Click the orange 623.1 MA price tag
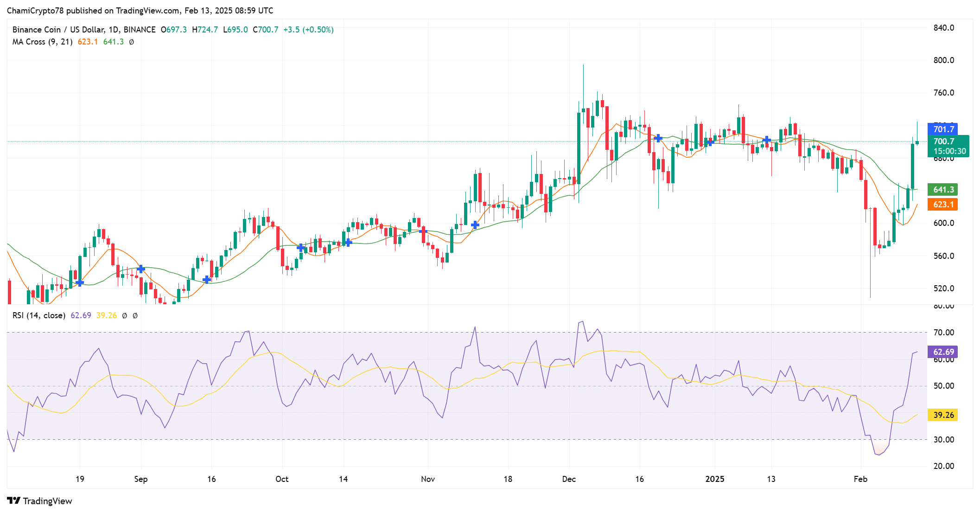The height and width of the screenshot is (513, 980). (x=942, y=205)
